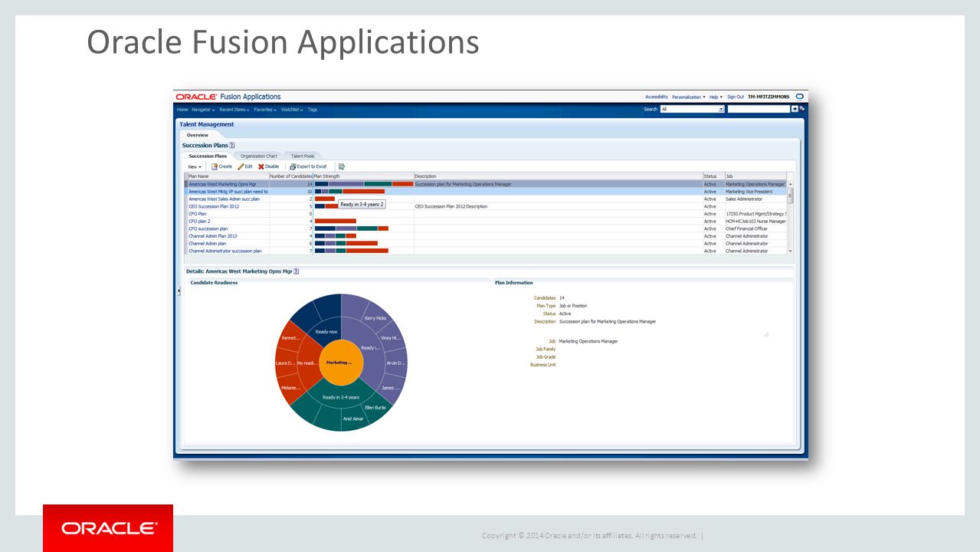This screenshot has height=552, width=980.
Task: Click Plan Strength bar of CFO plan 2
Action: click(336, 221)
